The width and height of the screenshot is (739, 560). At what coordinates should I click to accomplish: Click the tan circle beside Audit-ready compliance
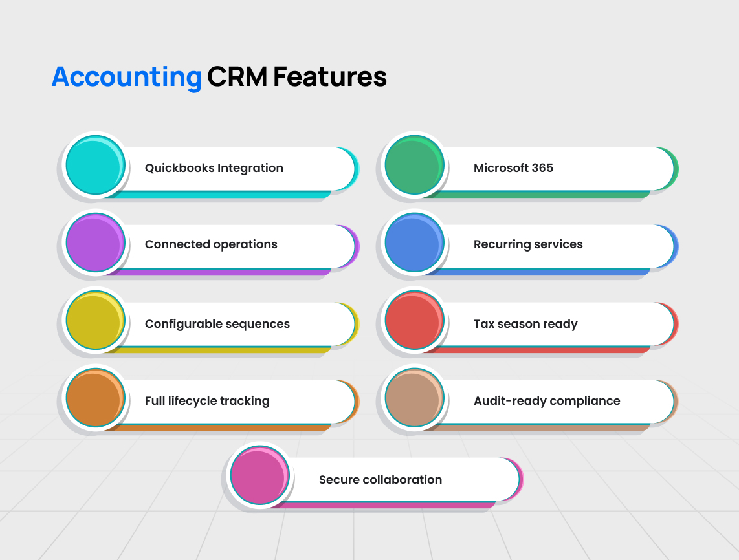click(x=415, y=398)
